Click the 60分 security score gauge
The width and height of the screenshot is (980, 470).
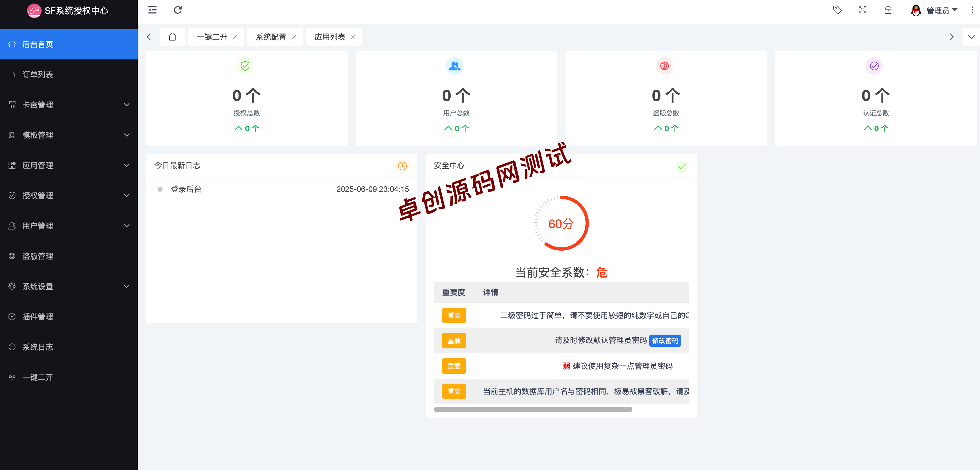(561, 223)
